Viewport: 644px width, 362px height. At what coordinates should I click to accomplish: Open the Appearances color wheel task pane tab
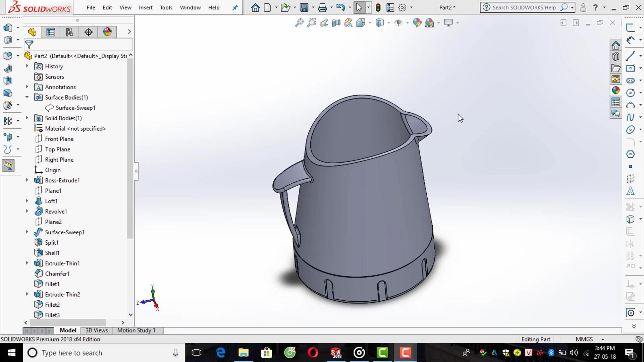tap(615, 90)
